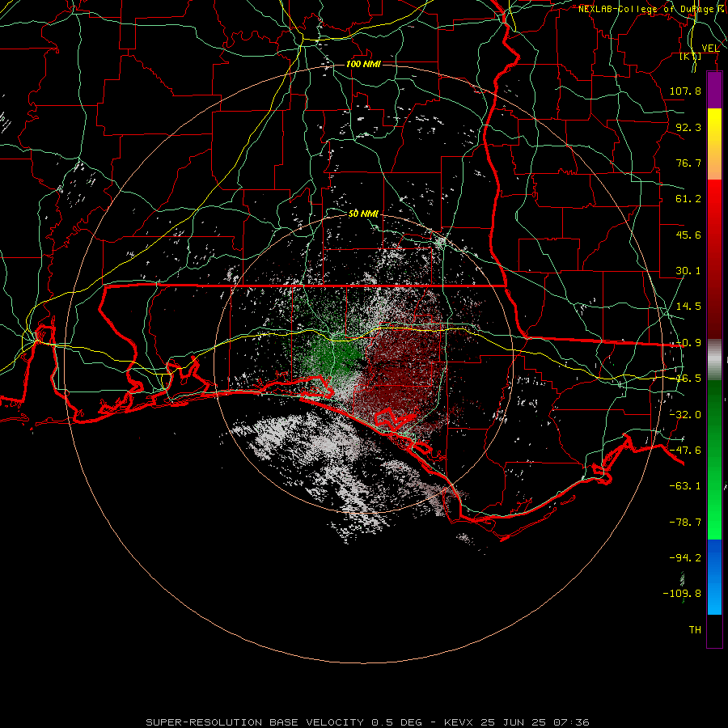728x728 pixels.
Task: Select the 107.8 value on velocity scale
Action: click(685, 91)
